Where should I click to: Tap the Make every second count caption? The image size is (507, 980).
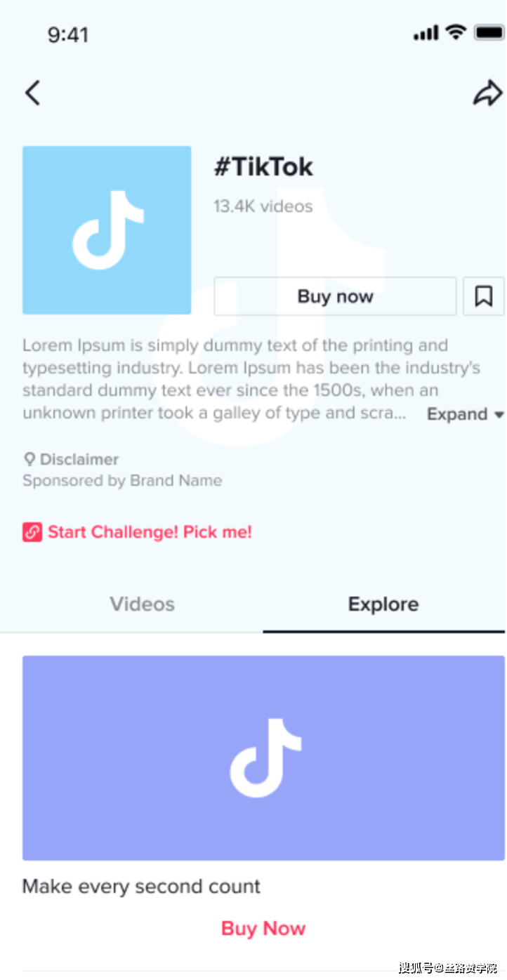(x=141, y=886)
